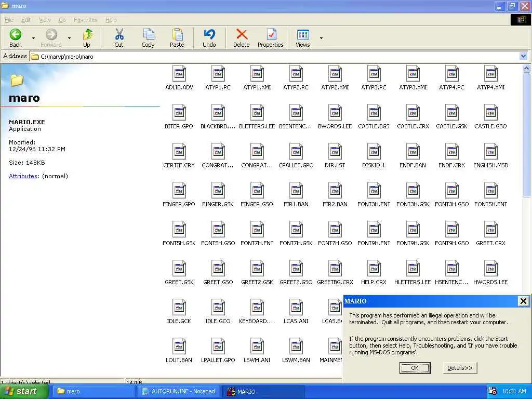The image size is (532, 399).
Task: Click the system tray clock
Action: pyautogui.click(x=514, y=392)
